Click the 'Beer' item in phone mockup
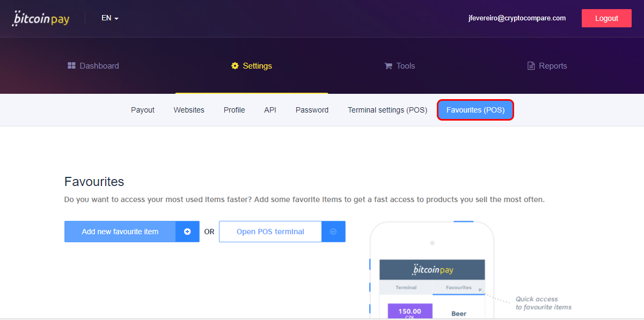Image resolution: width=644 pixels, height=320 pixels. coord(459,314)
